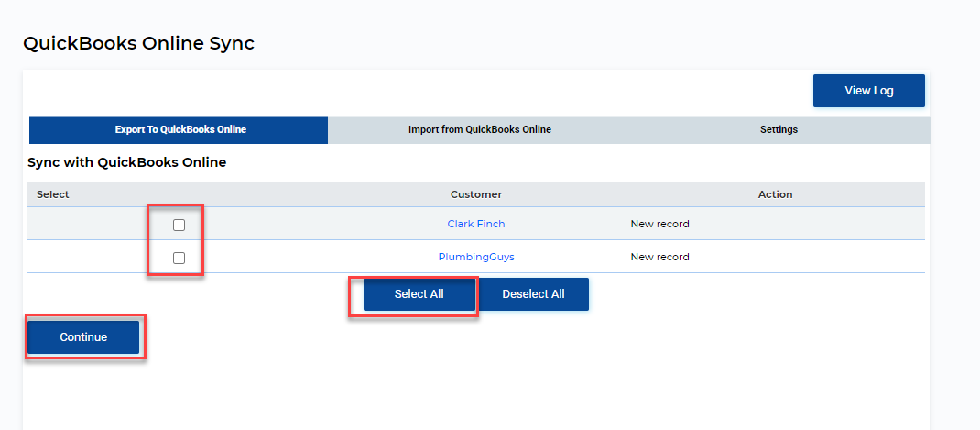Click the QuickBooks Online Sync page title
Image resolution: width=980 pixels, height=430 pixels.
138,44
